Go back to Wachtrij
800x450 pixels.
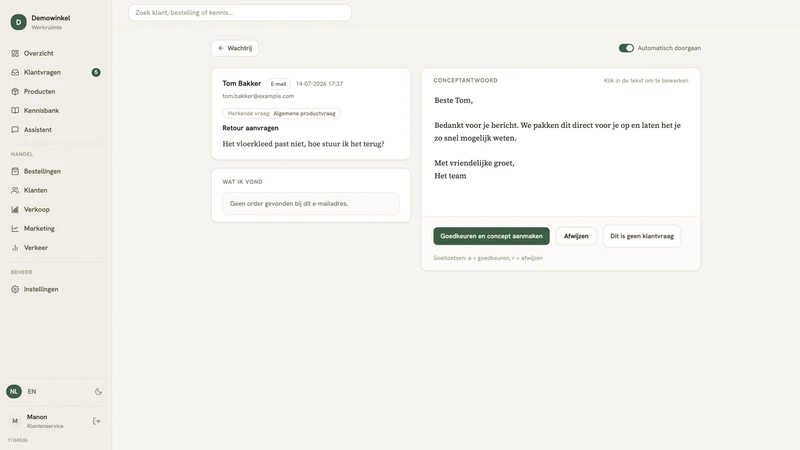[235, 48]
